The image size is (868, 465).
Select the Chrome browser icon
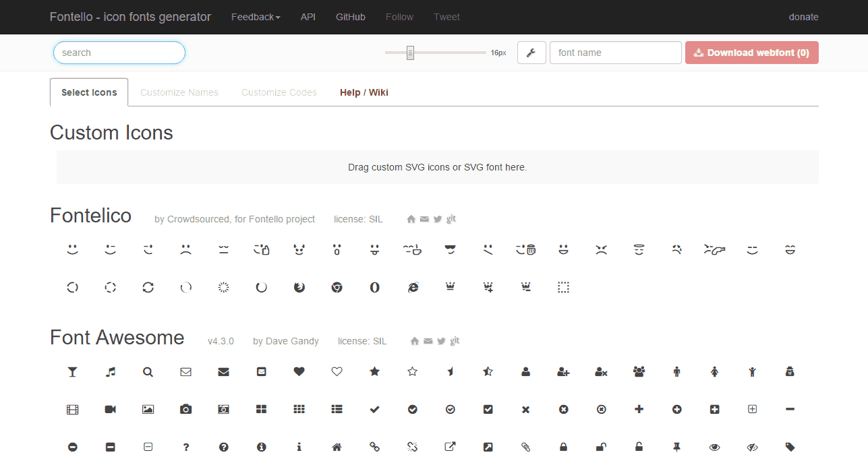337,288
